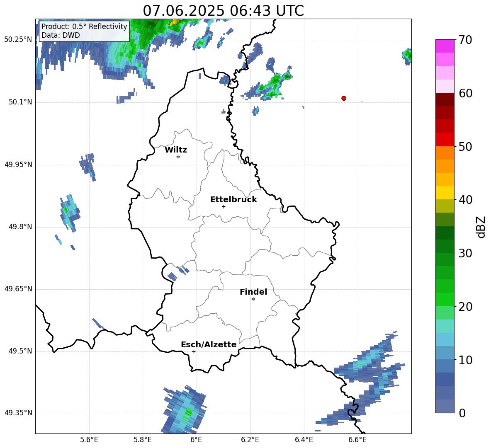Click the 40 value on the colorbar
Viewport: 491px width, 448px height.
point(465,200)
